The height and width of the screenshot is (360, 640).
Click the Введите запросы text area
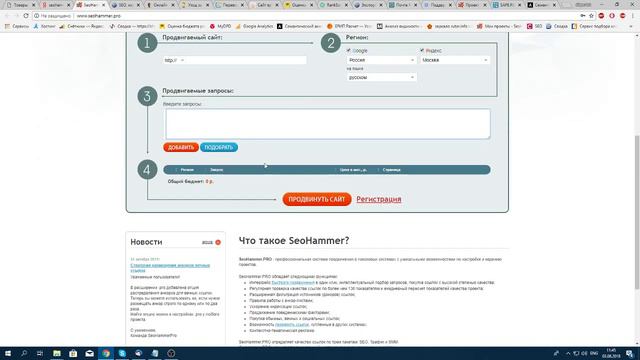coord(328,124)
